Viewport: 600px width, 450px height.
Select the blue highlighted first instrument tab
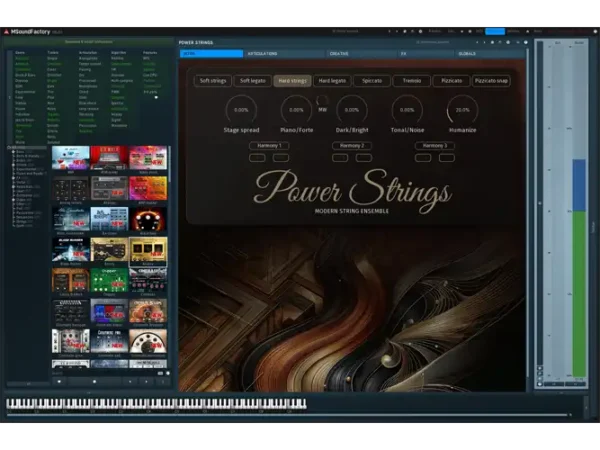pos(211,54)
